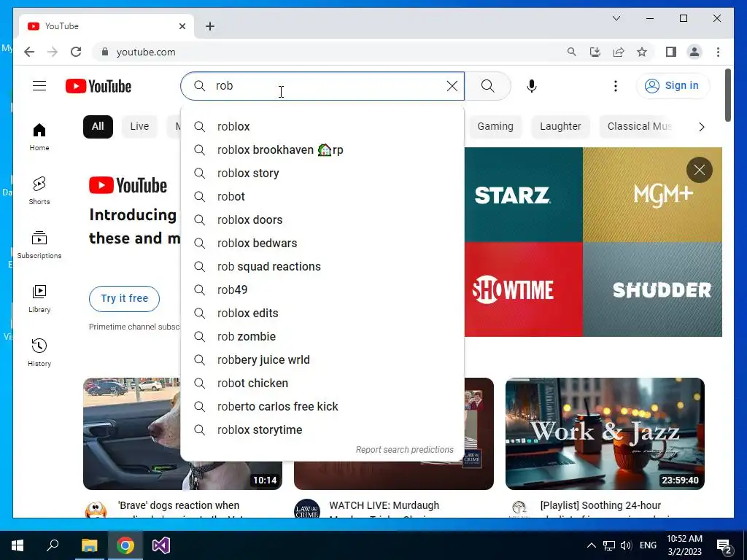Open History in the sidebar
747x560 pixels.
tap(39, 352)
